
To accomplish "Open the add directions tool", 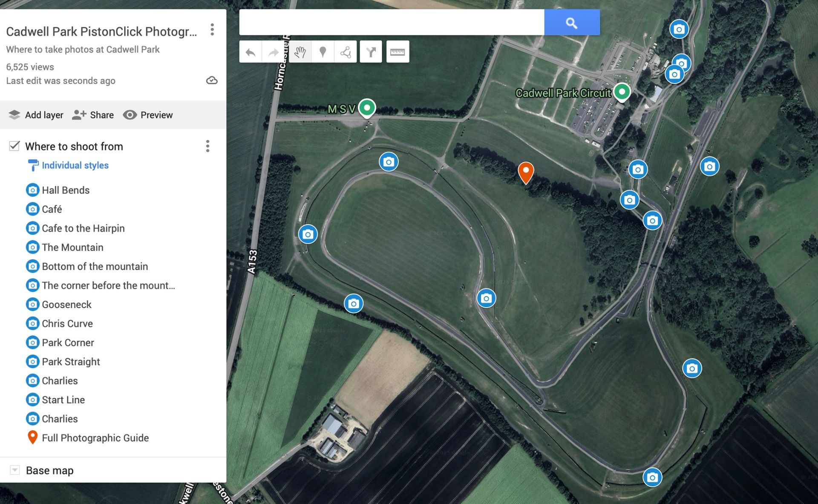I will point(371,51).
